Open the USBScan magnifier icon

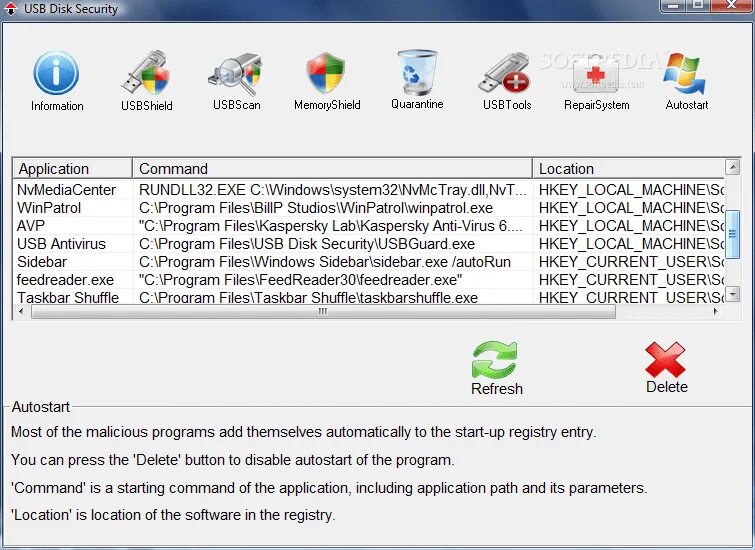coord(236,74)
